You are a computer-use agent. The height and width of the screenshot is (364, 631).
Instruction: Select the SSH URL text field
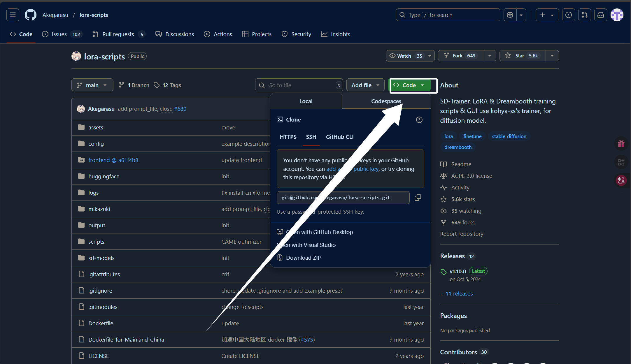[343, 198]
